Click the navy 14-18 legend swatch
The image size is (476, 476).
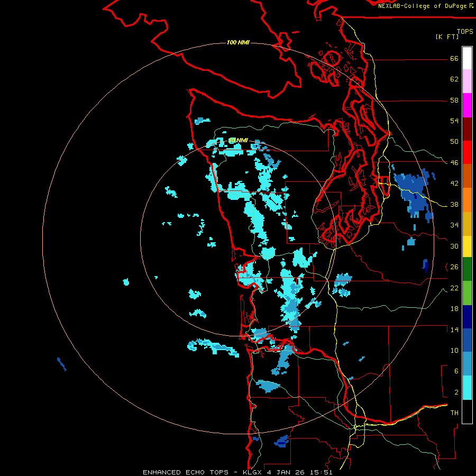coord(467,317)
